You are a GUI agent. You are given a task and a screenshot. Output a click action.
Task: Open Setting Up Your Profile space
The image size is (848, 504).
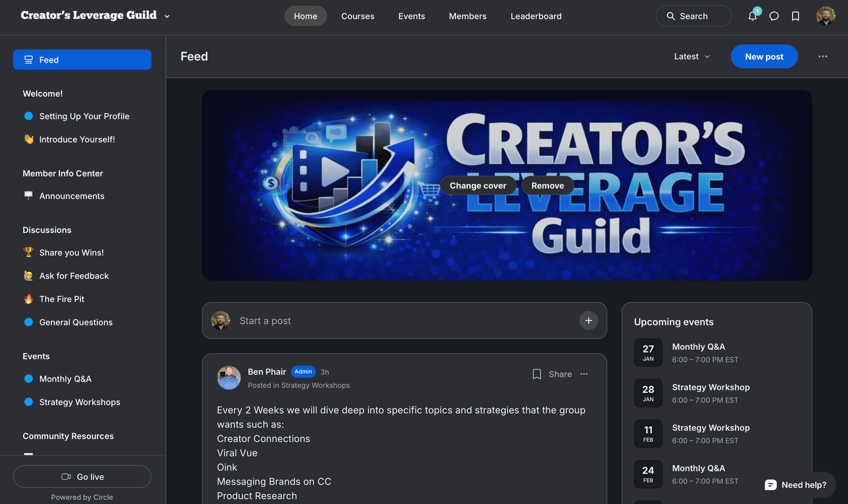click(82, 116)
